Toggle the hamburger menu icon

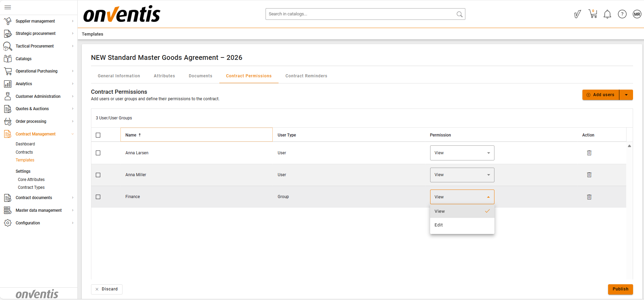(x=8, y=7)
